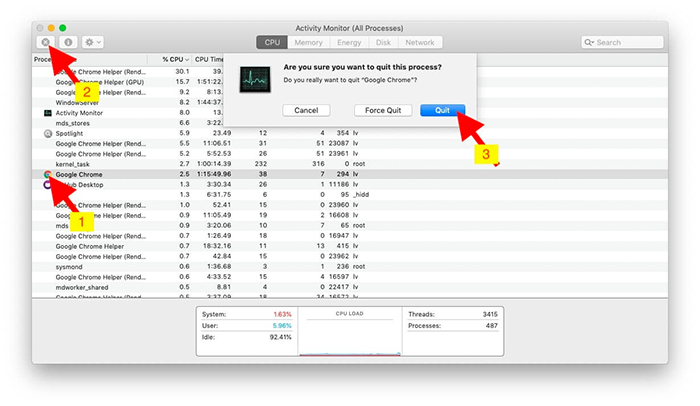Click the Activity Monitor icon in process list
This screenshot has width=700, height=406.
[48, 113]
